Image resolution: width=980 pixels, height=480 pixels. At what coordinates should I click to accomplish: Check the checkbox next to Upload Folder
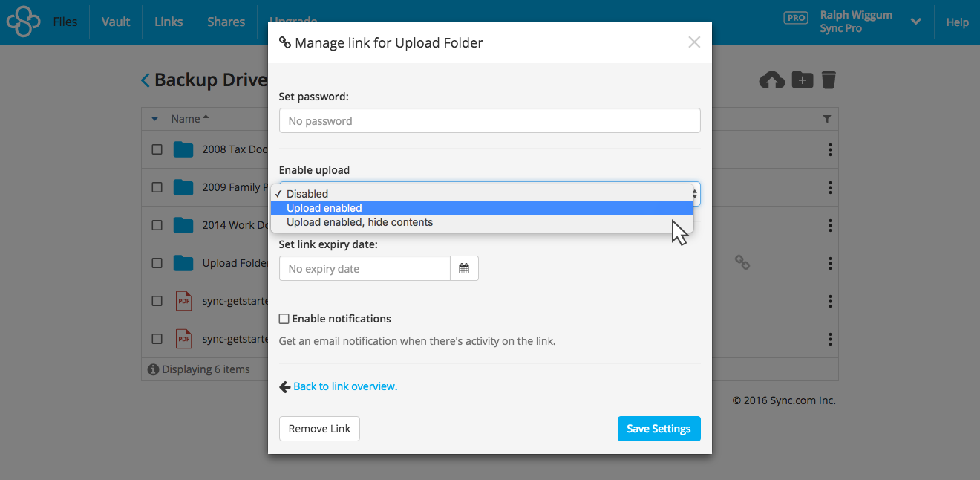click(x=157, y=262)
